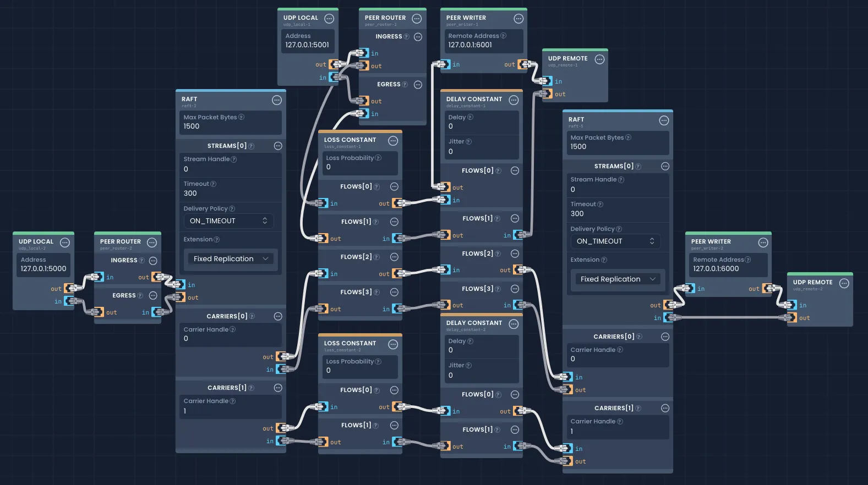Viewport: 868px width, 485px height.
Task: Collapse the PEER ROUTER peer_router-1 node
Action: 417,19
